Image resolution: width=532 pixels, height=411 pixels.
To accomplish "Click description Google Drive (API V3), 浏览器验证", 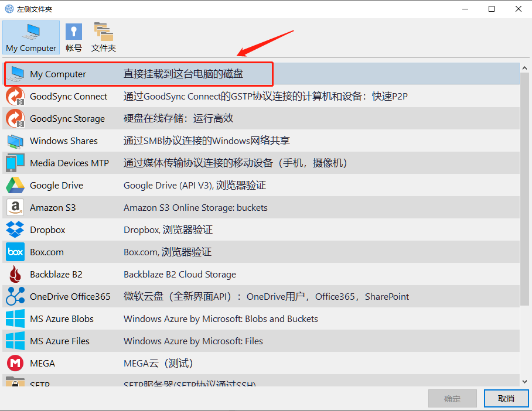I will 195,186.
